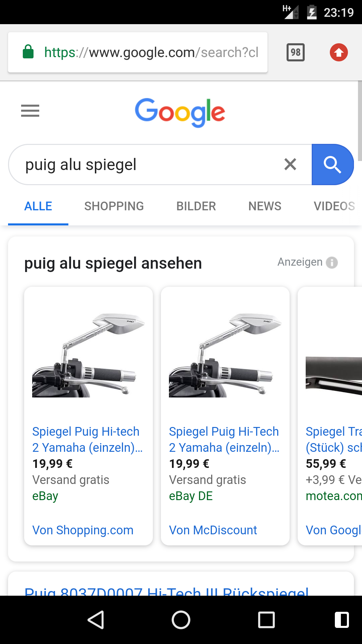Viewport: 362px width, 644px height.
Task: Tap the red upward arrow icon
Action: [339, 52]
